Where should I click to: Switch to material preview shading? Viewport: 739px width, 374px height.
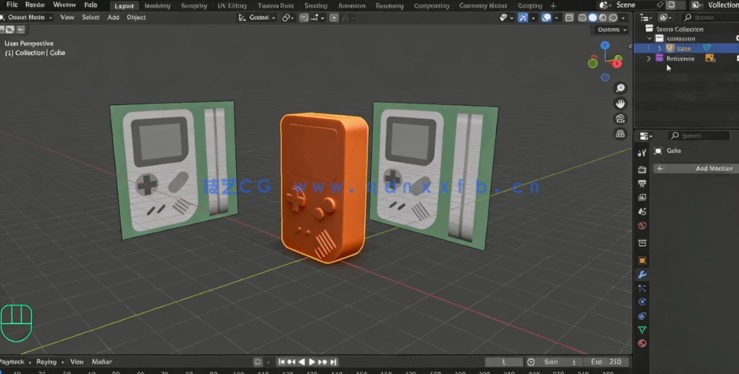pos(603,17)
